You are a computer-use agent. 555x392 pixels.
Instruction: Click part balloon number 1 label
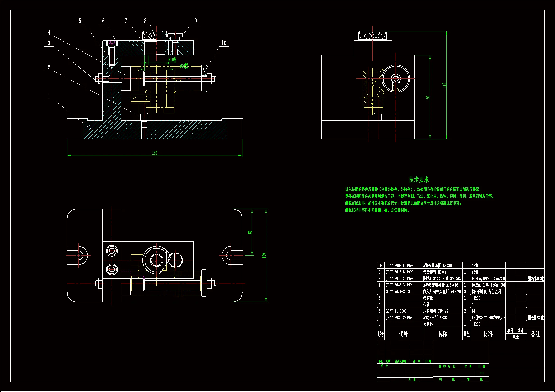coord(49,96)
